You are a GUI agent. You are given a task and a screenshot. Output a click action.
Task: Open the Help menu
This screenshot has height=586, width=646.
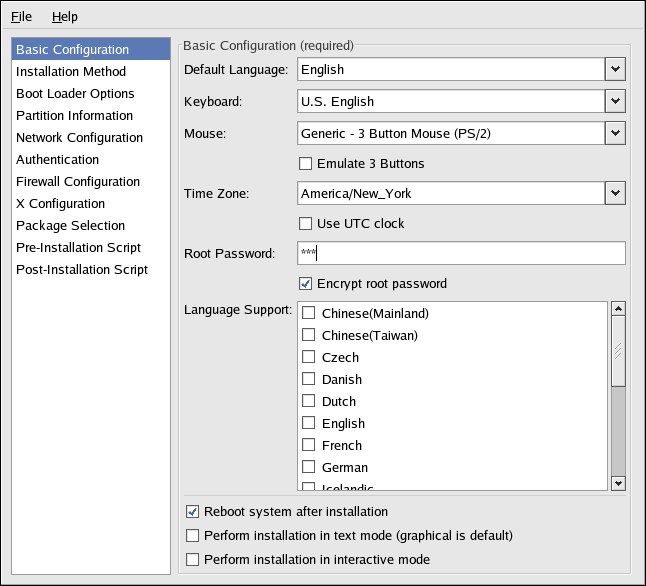pos(64,17)
